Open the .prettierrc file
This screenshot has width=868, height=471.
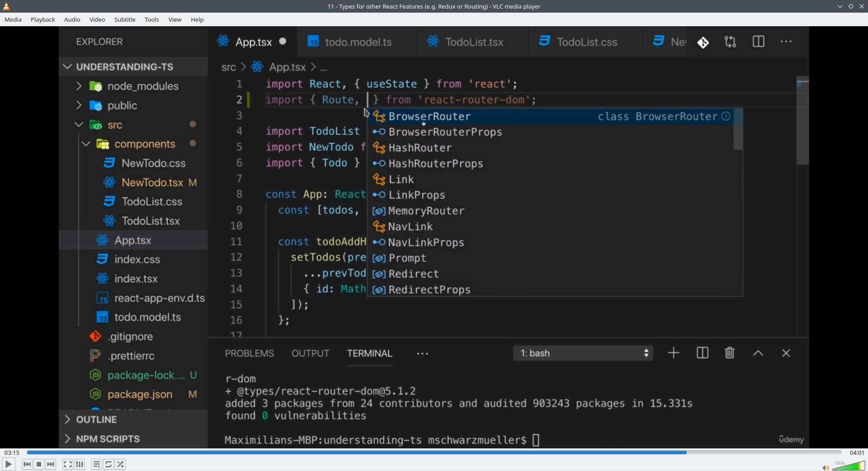click(133, 356)
